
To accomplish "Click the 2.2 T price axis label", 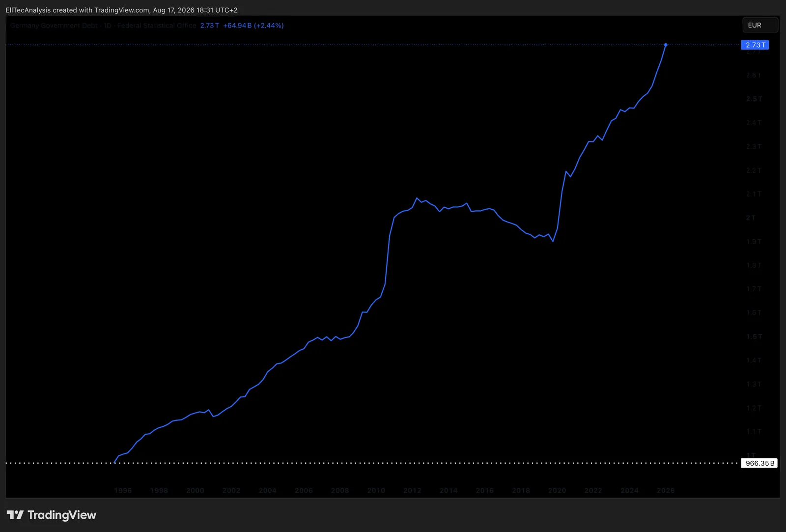I will pos(754,170).
